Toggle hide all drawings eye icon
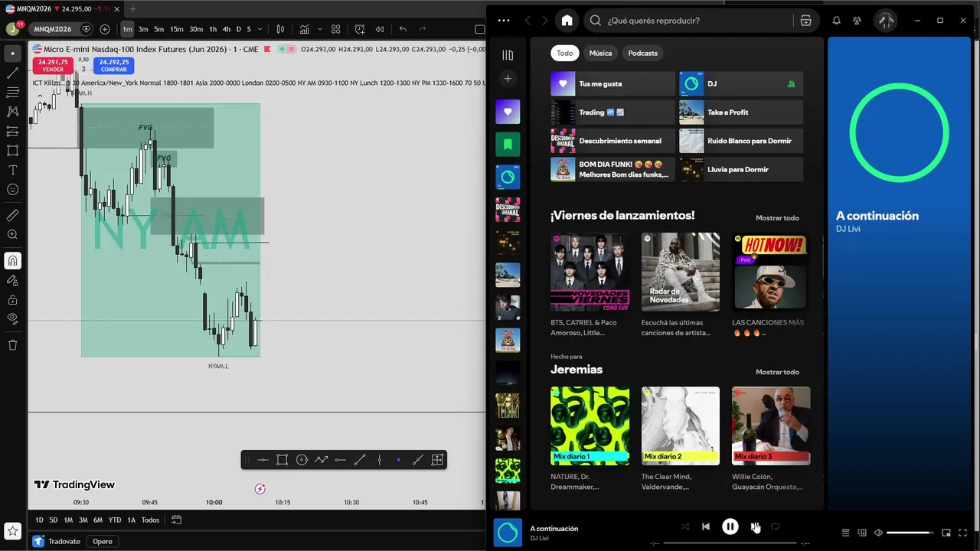The height and width of the screenshot is (551, 980). coord(12,318)
